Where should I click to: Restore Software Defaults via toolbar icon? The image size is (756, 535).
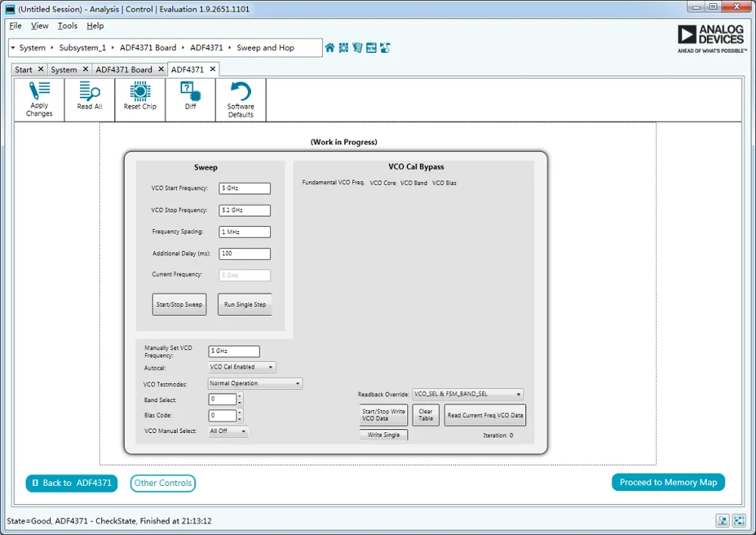(240, 100)
